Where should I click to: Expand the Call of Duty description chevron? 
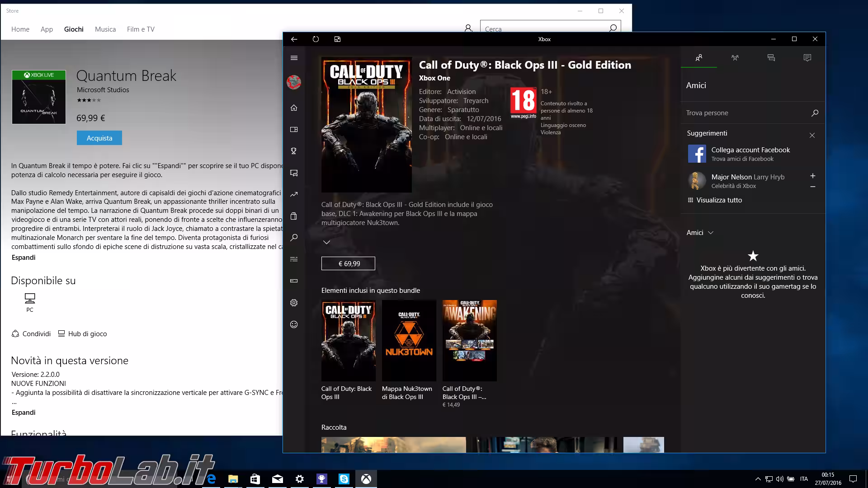click(x=326, y=242)
